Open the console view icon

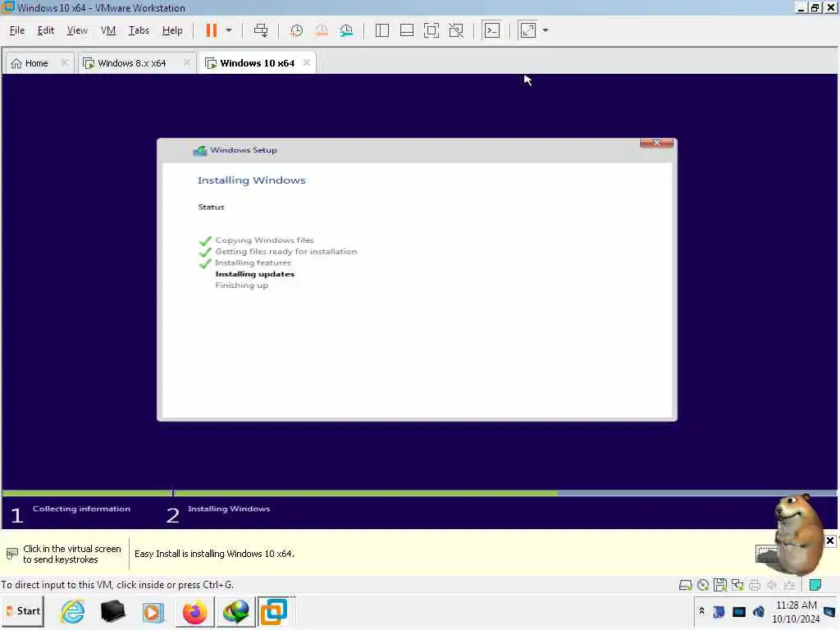[492, 30]
